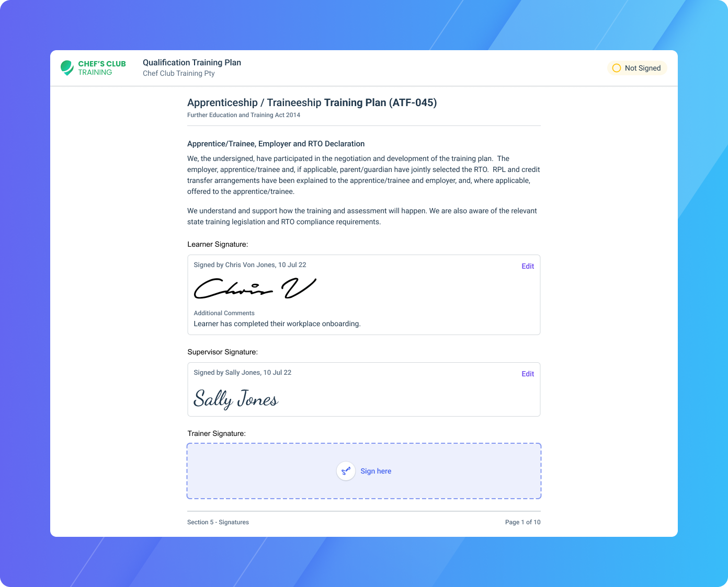Open the Not Signed status indicator
This screenshot has width=728, height=587.
click(x=637, y=68)
